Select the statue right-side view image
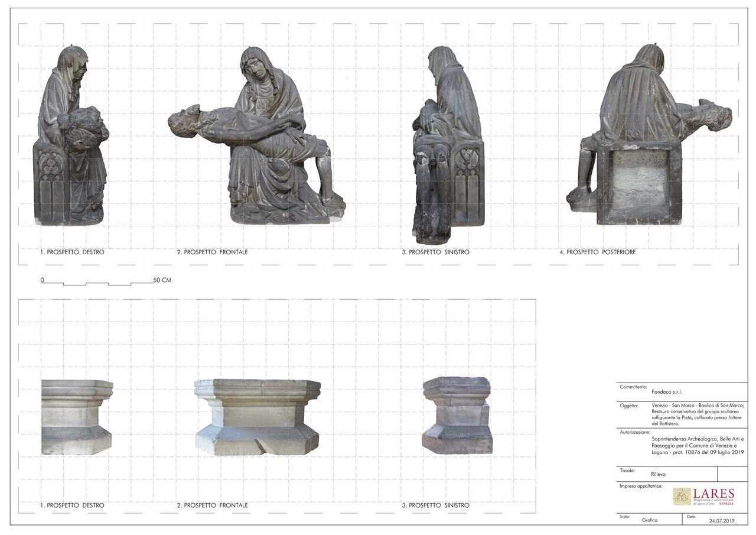The height and width of the screenshot is (535, 756). click(73, 136)
